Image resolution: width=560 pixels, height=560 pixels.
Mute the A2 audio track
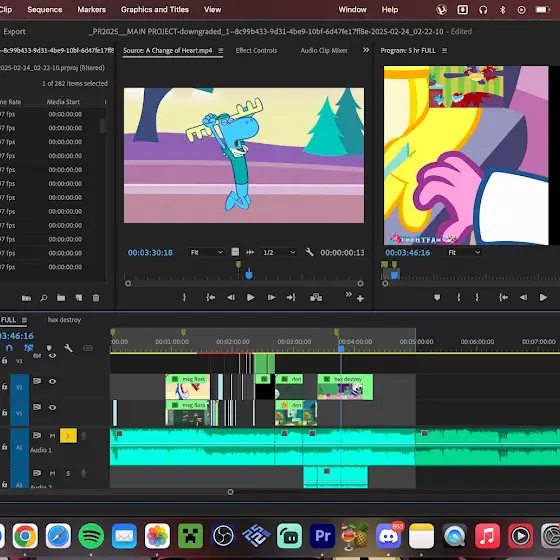(52, 473)
